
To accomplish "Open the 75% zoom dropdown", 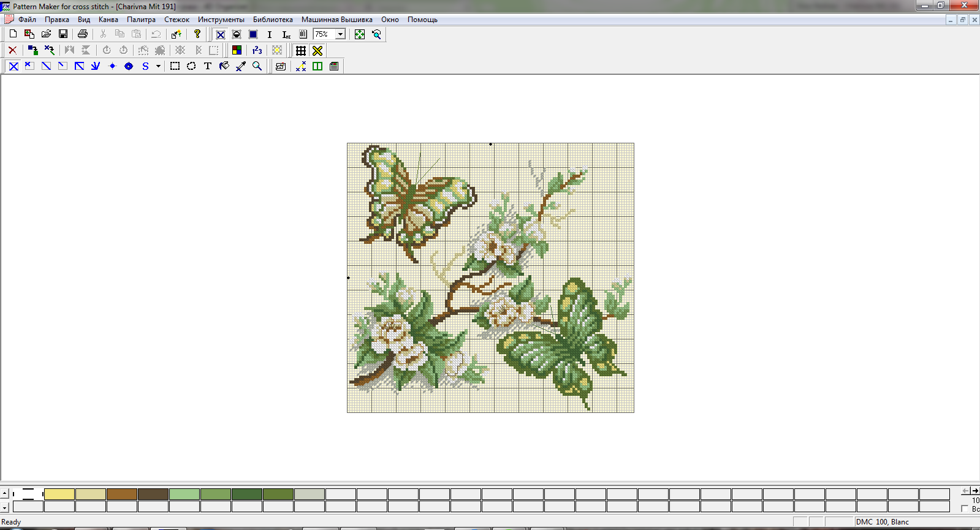I will point(340,34).
